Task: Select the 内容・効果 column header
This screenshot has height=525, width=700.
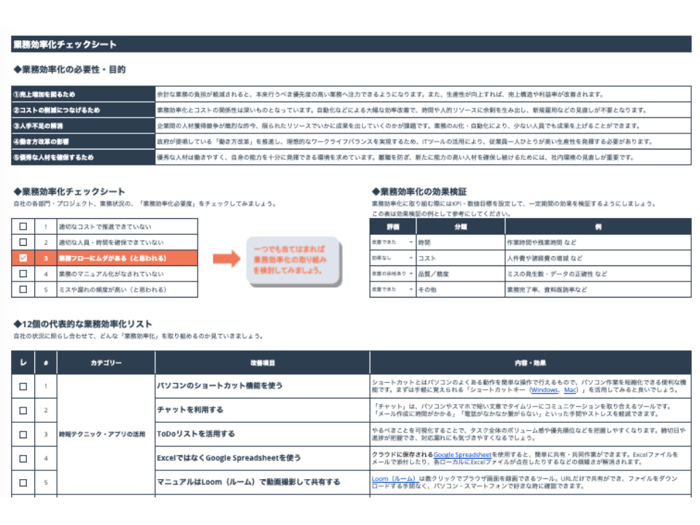Action: point(531,362)
